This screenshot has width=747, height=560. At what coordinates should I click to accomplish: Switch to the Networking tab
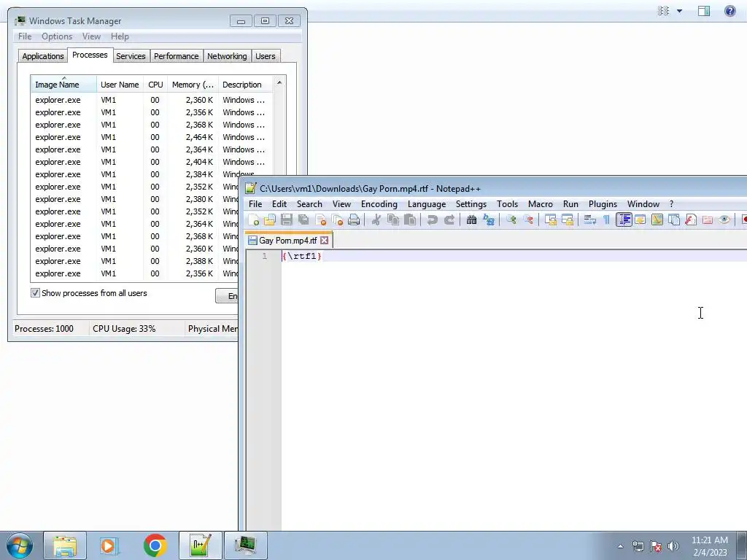227,56
